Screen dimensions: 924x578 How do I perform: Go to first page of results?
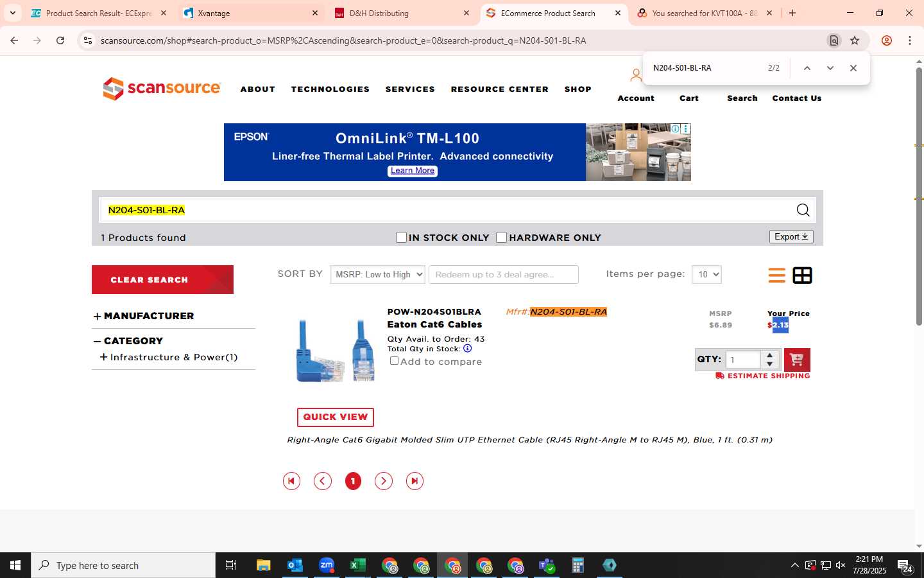point(291,481)
